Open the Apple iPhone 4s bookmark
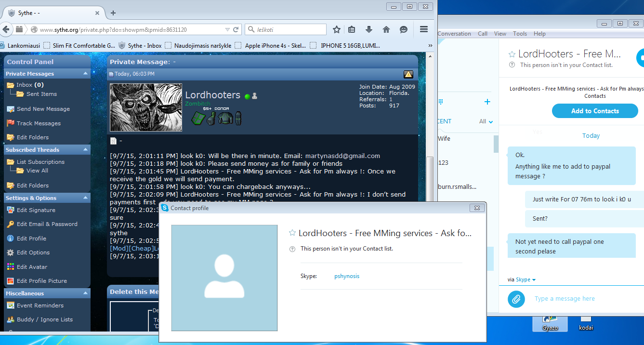 271,46
